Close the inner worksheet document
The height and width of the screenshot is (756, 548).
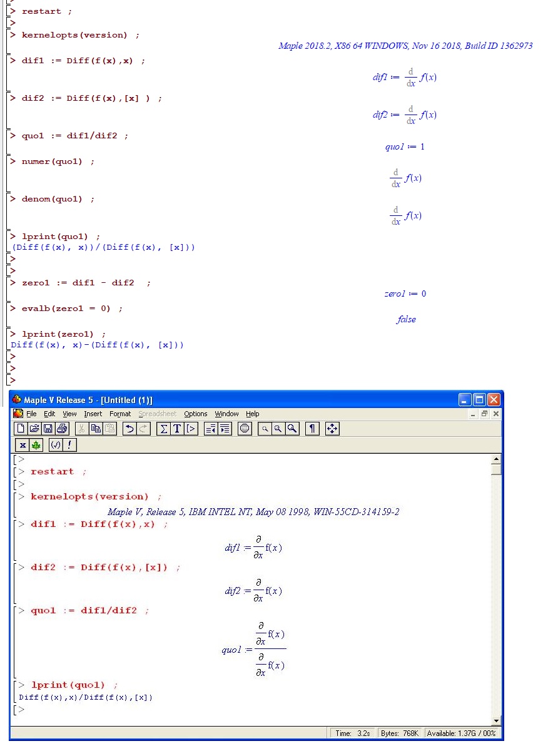click(x=496, y=414)
